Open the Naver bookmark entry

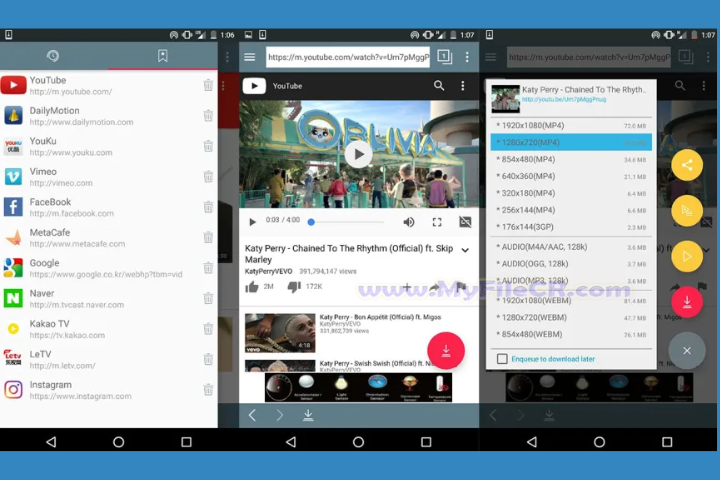point(109,299)
